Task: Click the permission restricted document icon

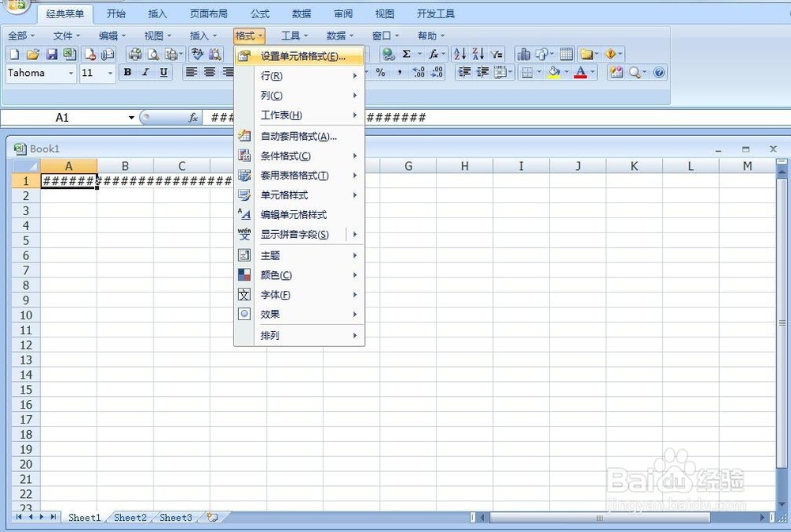Action: 90,54
